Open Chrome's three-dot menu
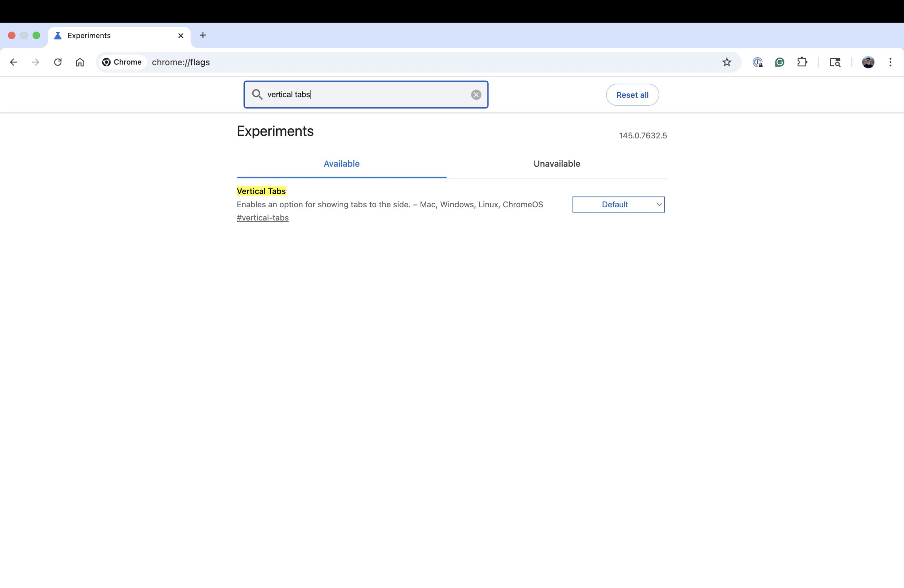904x588 pixels. 890,62
